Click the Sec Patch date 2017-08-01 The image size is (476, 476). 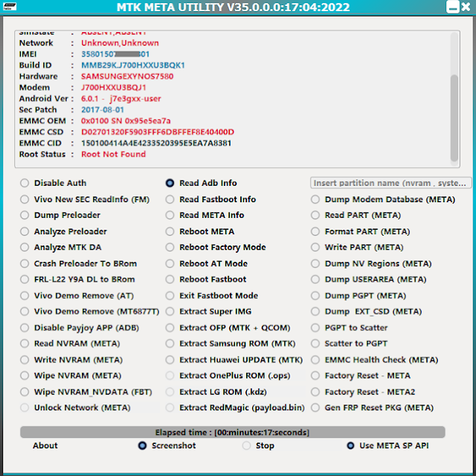(103, 110)
